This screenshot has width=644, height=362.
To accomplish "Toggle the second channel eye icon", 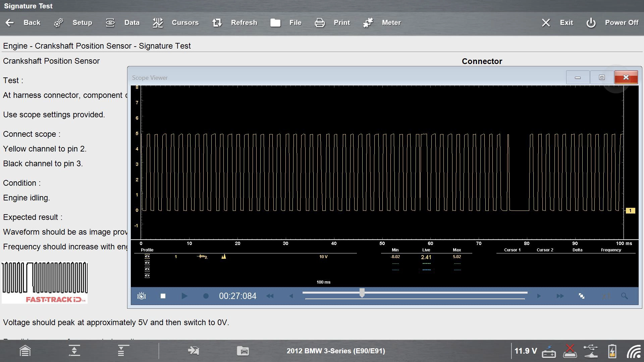I will pyautogui.click(x=147, y=263).
